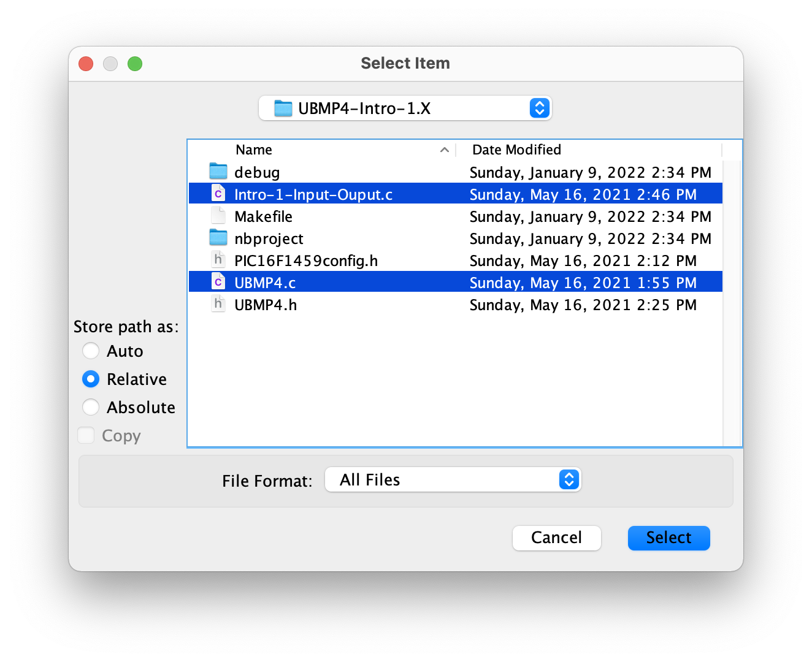Click the header file icon beside UBMP4.h

pos(218,303)
